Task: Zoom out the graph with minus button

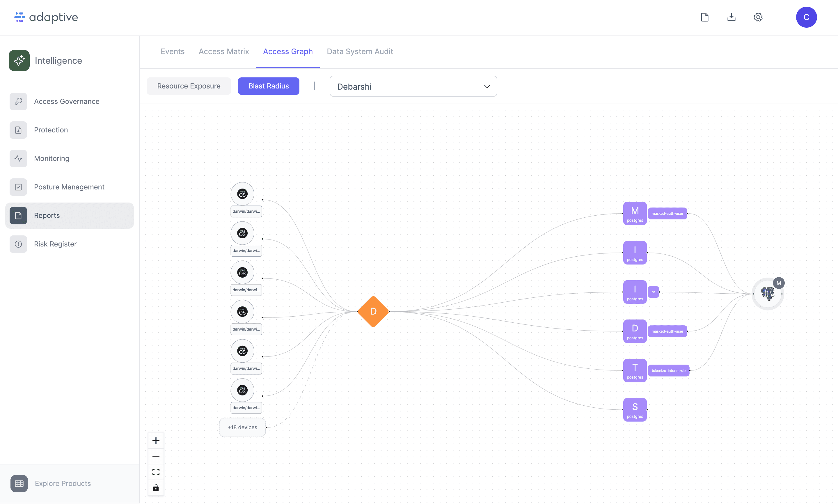Action: pyautogui.click(x=156, y=456)
